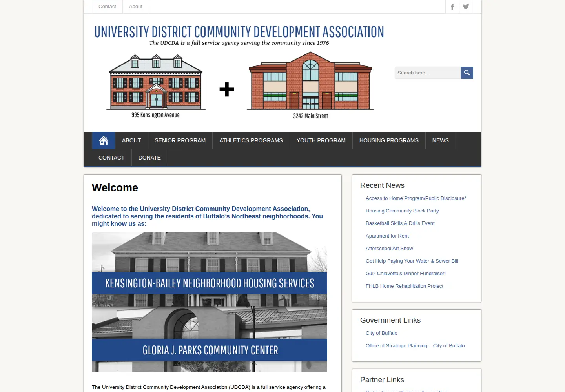Click the Kensington-Bailey Neighborhood Housing Services banner
Viewport: 565px width, 392px height.
pyautogui.click(x=210, y=283)
